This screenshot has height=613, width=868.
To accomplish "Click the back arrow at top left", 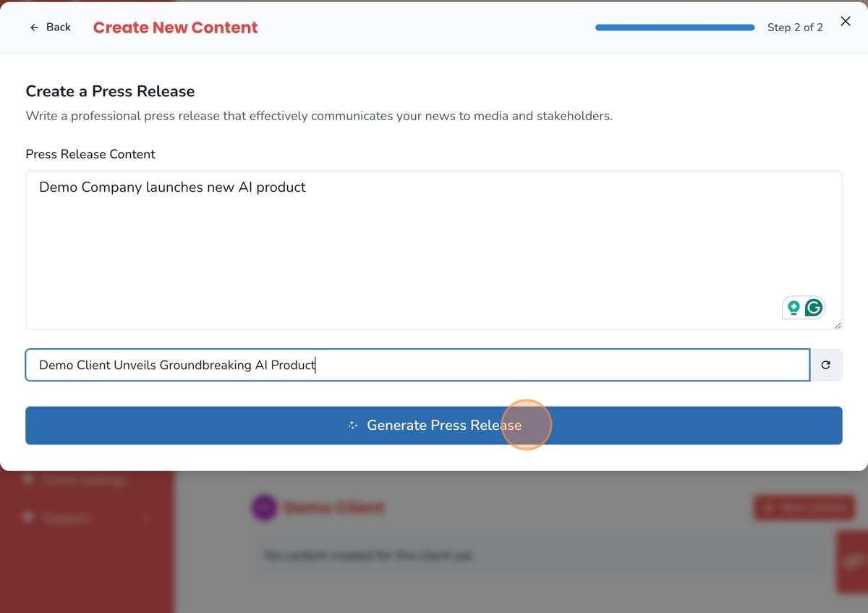I will pos(34,27).
